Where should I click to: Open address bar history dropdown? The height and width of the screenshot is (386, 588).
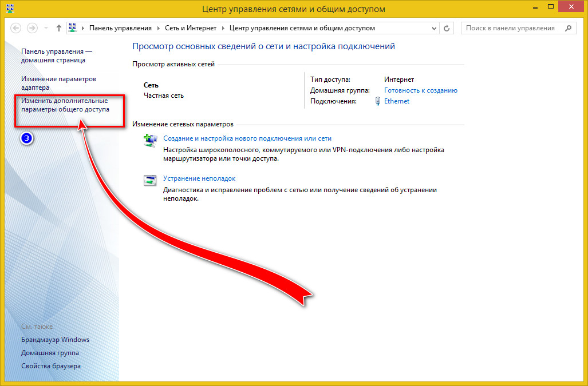434,28
